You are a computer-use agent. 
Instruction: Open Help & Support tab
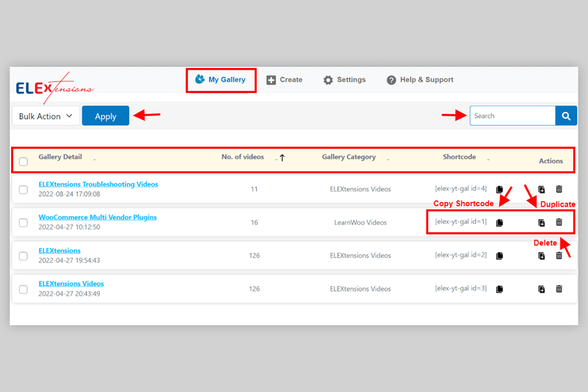click(420, 80)
